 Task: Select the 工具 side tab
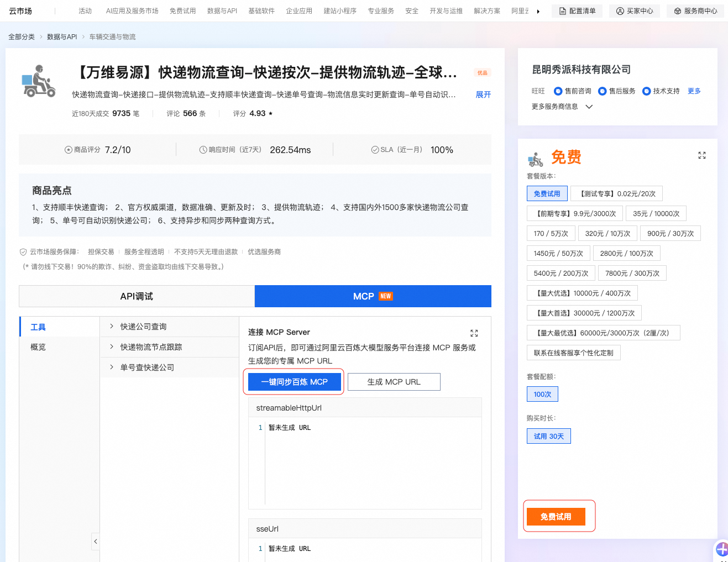pos(59,327)
